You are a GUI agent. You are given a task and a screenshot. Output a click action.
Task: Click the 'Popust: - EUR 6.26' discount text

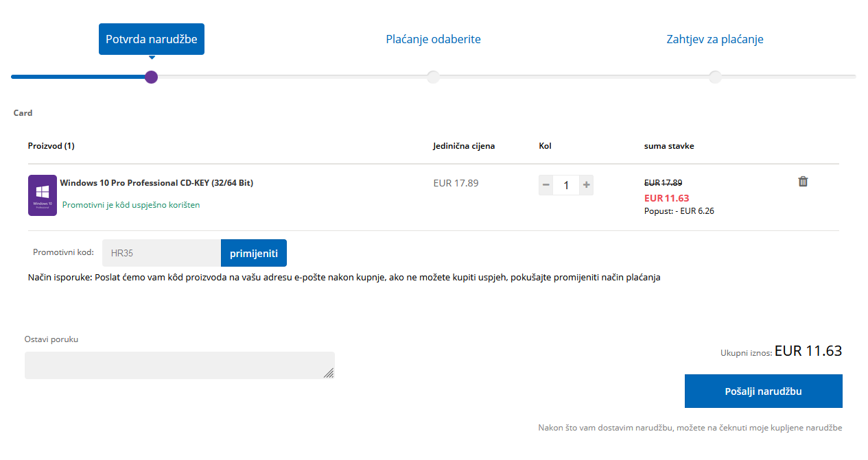click(x=679, y=211)
